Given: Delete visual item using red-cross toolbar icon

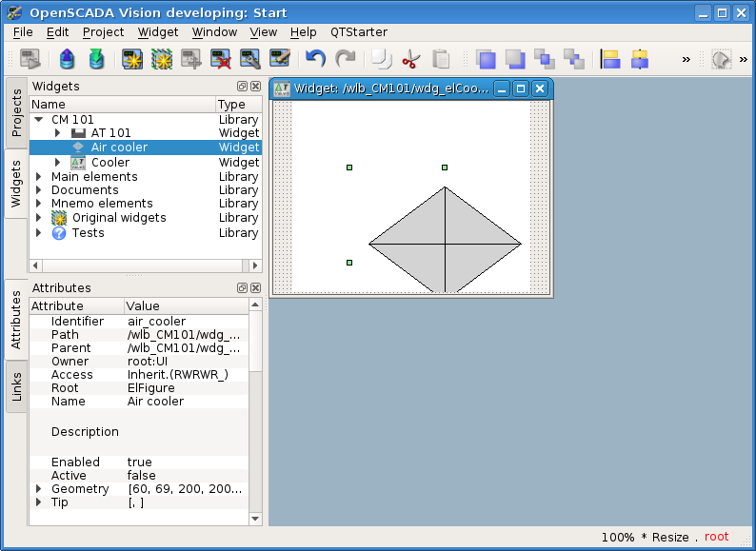Looking at the screenshot, I should tap(221, 59).
